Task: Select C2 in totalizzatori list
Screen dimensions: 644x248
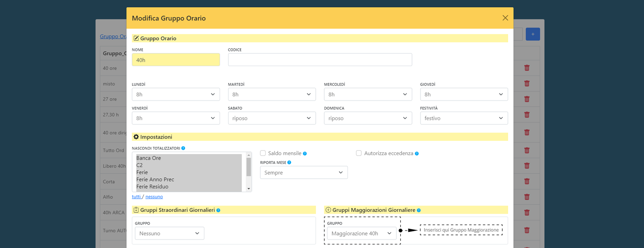Action: point(189,165)
